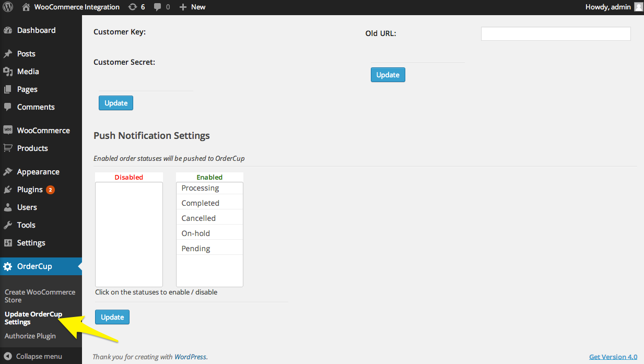Click the Pages icon in sidebar

[x=8, y=89]
